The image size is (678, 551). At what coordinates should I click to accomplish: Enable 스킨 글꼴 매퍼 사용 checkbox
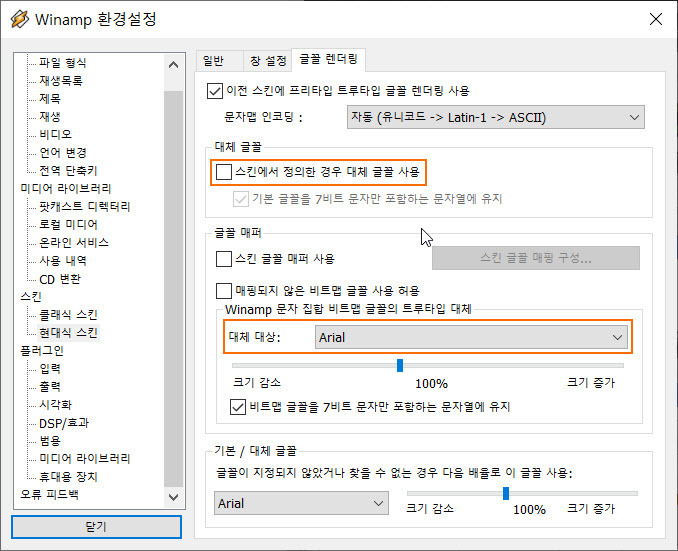click(224, 259)
